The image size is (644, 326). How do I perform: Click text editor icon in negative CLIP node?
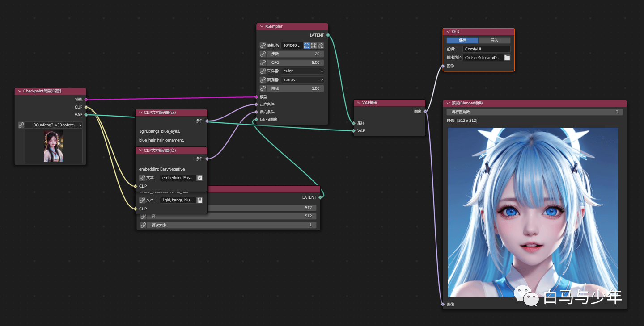200,178
